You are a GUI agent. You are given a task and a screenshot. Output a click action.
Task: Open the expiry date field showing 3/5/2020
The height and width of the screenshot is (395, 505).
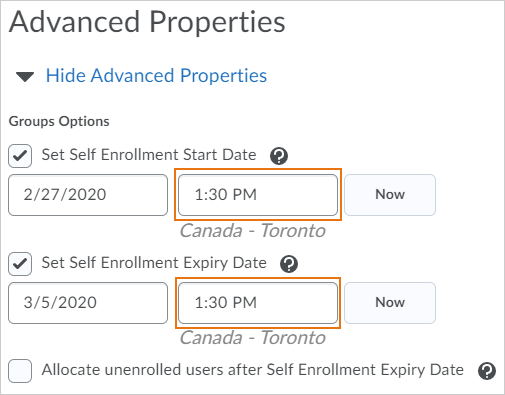coord(88,303)
